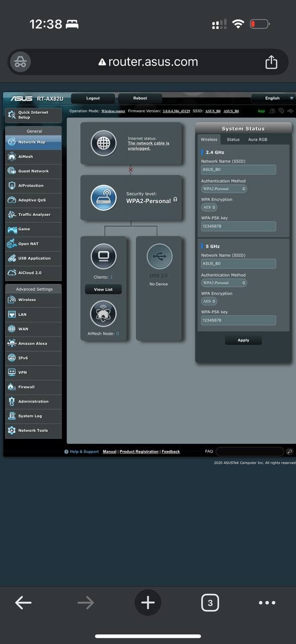This screenshot has width=296, height=644.
Task: Open AiProtection section
Action: point(33,186)
